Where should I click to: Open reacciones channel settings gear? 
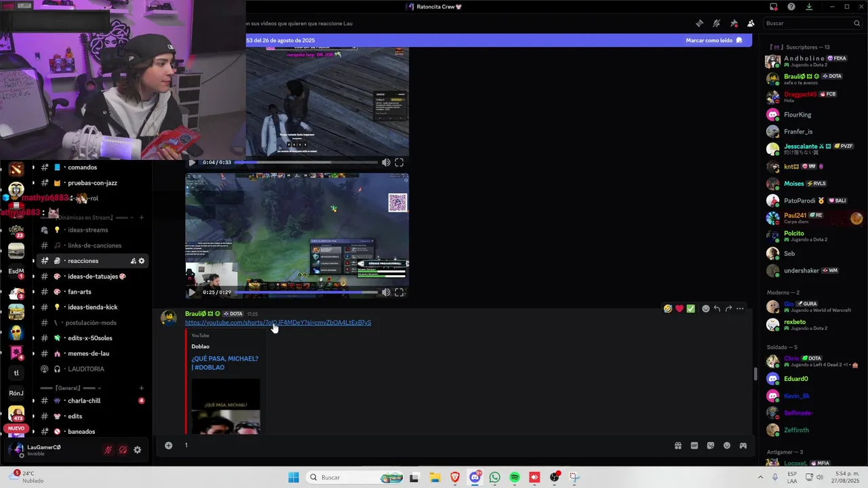tap(141, 261)
